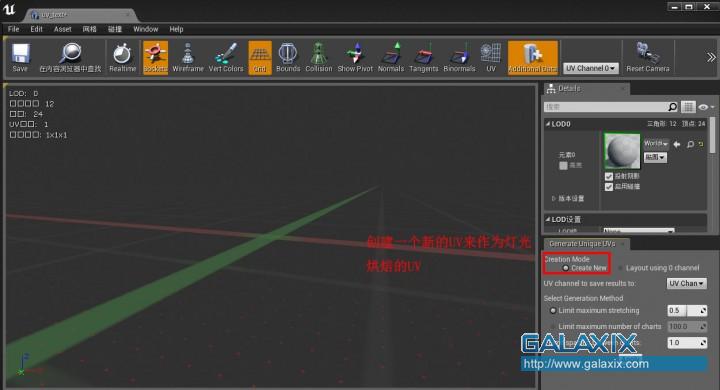Select Limit maximum stretching option
This screenshot has height=390, width=720.
pyautogui.click(x=553, y=311)
